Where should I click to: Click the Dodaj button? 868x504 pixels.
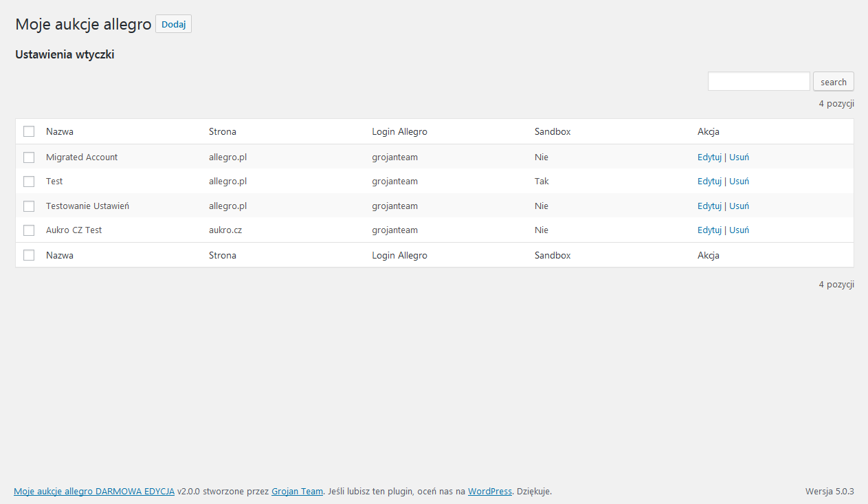tap(173, 24)
